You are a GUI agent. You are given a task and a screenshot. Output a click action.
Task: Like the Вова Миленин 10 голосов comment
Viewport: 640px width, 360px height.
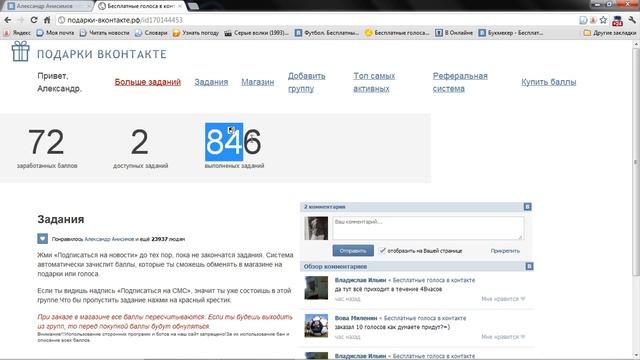[503, 337]
